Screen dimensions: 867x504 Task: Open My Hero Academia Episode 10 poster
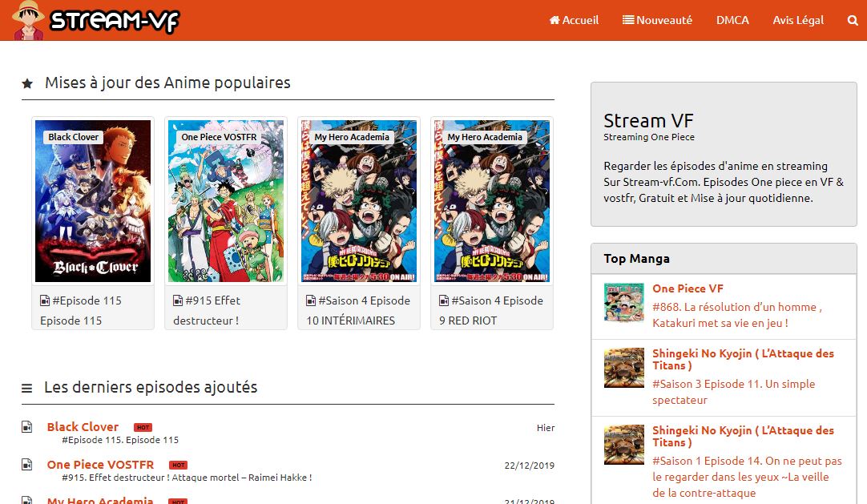359,201
